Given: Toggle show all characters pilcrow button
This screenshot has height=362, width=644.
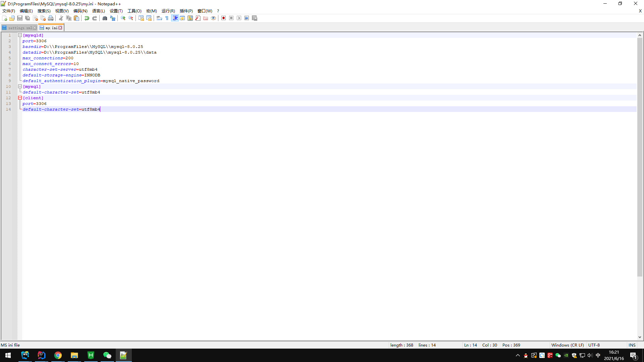Looking at the screenshot, I should 167,18.
